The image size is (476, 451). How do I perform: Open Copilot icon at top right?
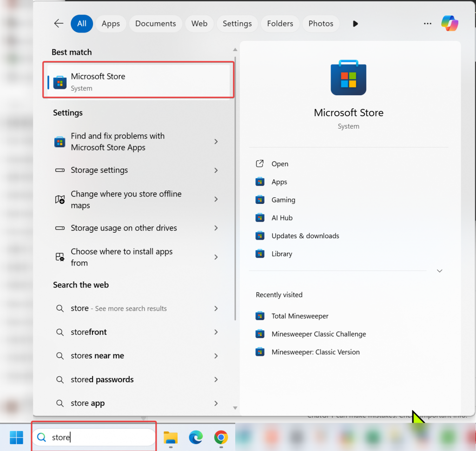click(x=450, y=23)
